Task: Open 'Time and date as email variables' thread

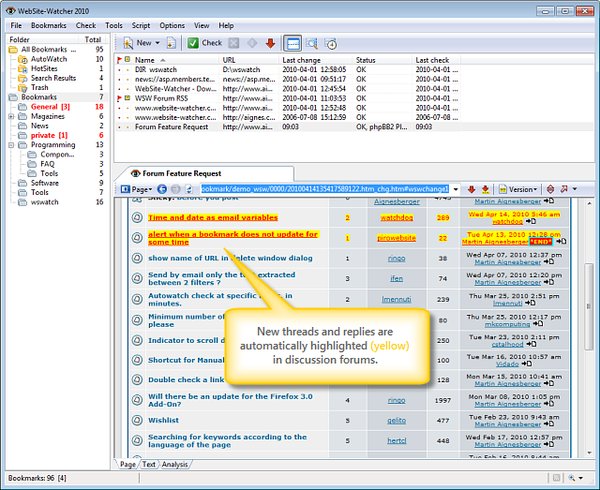Action: (x=214, y=216)
